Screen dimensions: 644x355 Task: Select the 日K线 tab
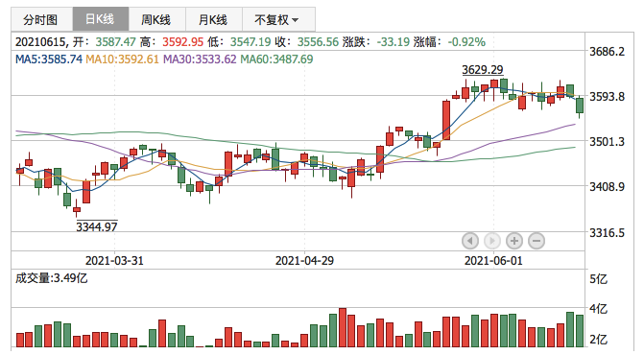pos(101,19)
